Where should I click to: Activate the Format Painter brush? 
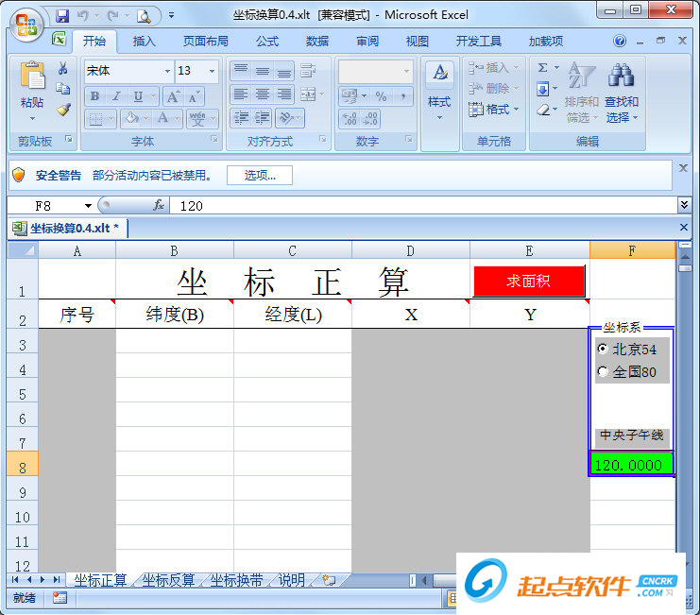point(63,110)
